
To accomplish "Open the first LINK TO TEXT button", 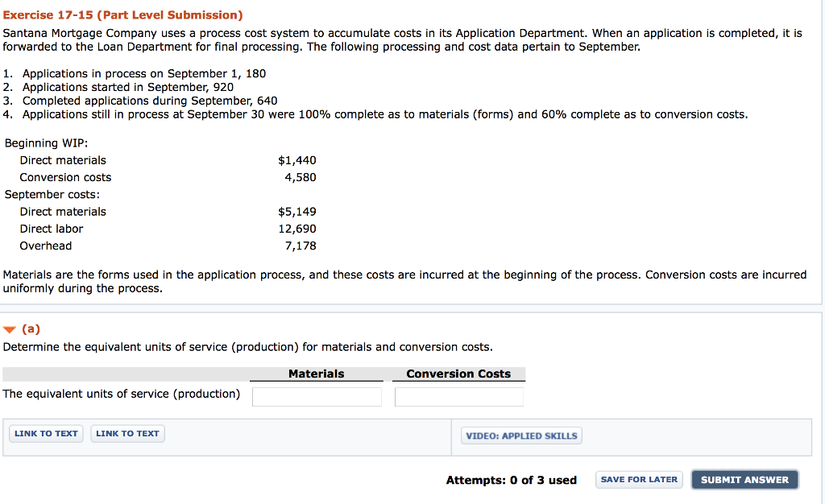I will pos(46,434).
